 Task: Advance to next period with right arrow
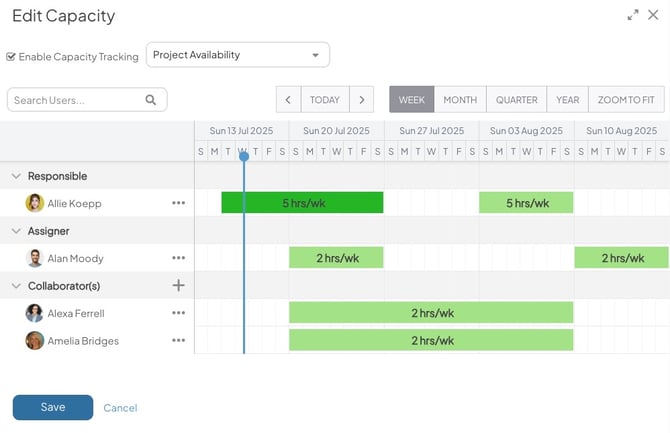click(361, 100)
